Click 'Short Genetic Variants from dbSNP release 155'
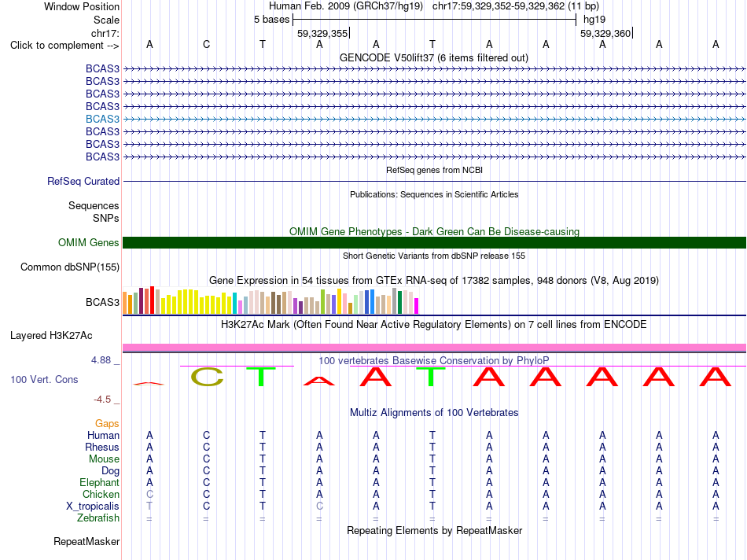The image size is (747, 560). (434, 256)
